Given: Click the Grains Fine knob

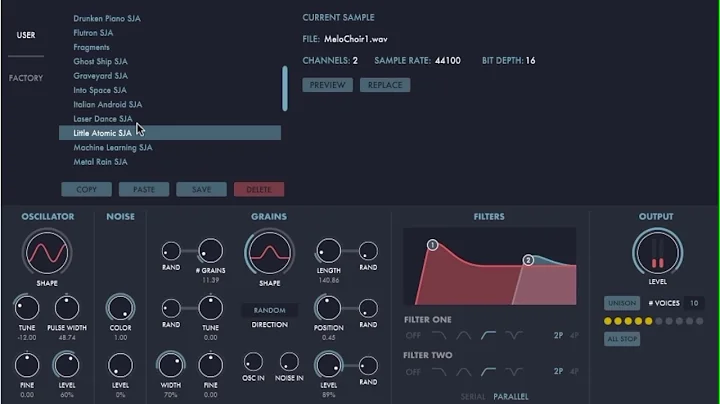Looking at the screenshot, I should 210,365.
